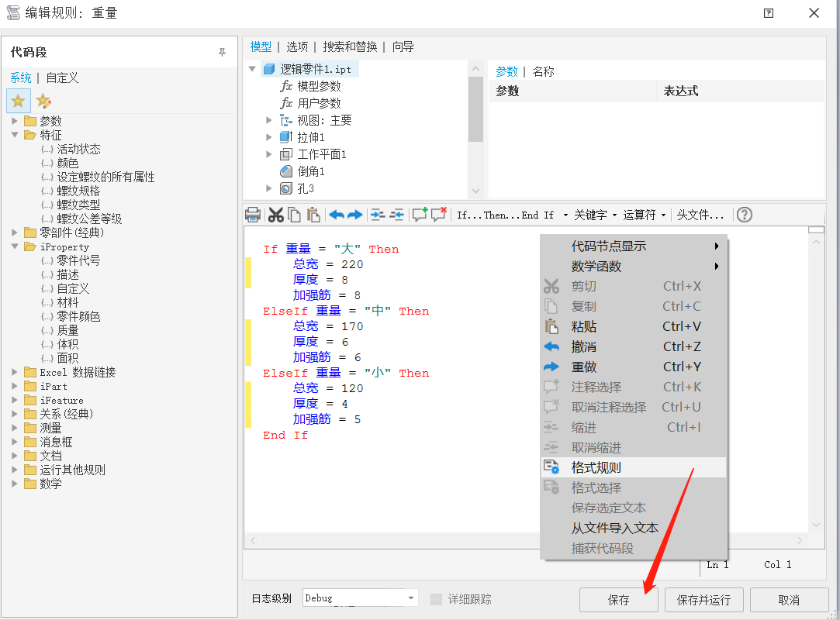Open the help question mark icon
The width and height of the screenshot is (840, 620).
[x=744, y=215]
